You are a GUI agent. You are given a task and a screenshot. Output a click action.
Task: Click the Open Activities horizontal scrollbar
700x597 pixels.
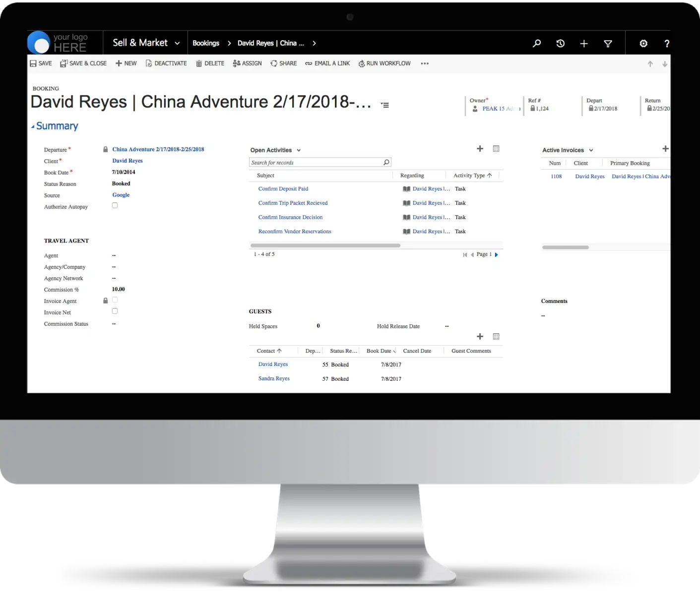(x=325, y=245)
